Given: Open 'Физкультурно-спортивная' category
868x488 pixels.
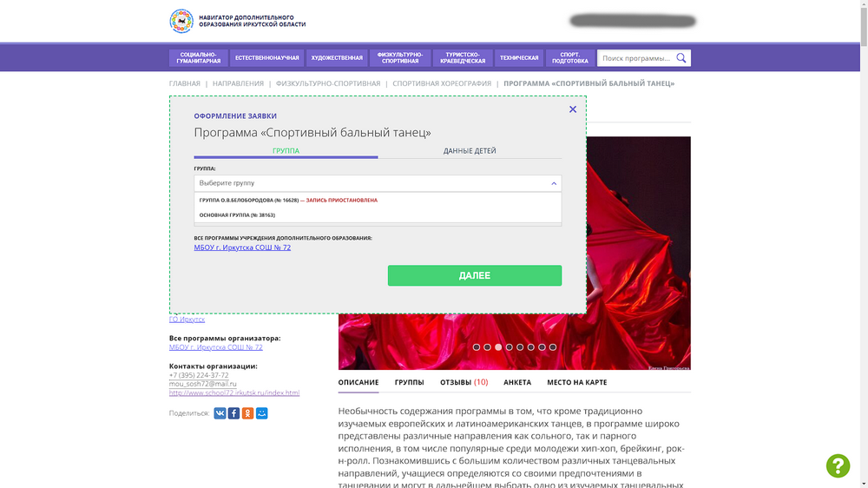Looking at the screenshot, I should point(399,58).
